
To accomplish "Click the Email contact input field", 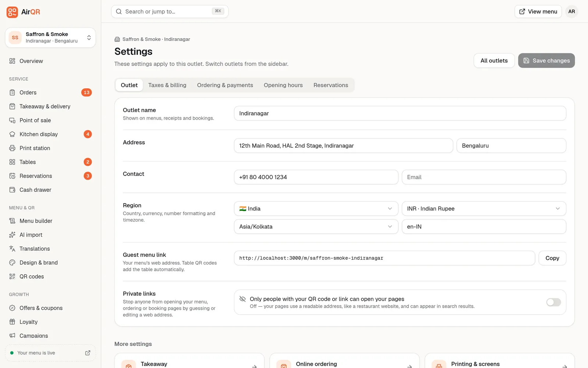I will 484,177.
